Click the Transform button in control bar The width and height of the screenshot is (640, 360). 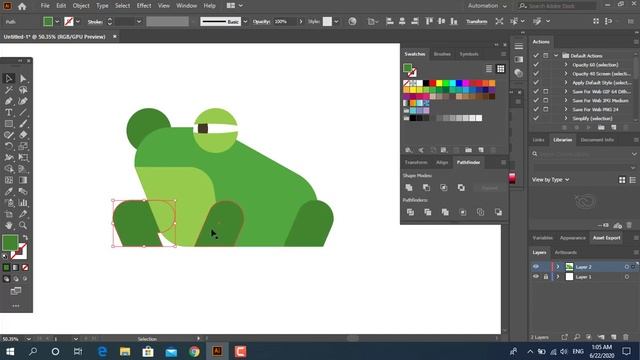(477, 22)
